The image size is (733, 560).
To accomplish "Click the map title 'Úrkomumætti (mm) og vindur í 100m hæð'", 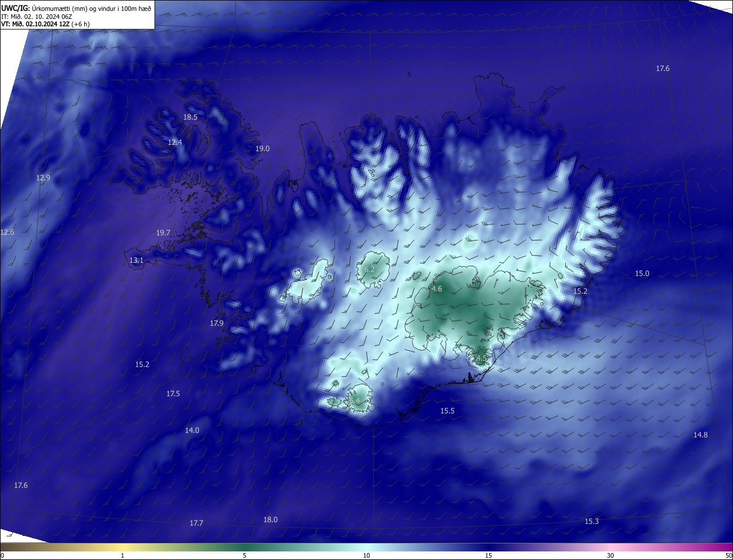I will tap(91, 7).
